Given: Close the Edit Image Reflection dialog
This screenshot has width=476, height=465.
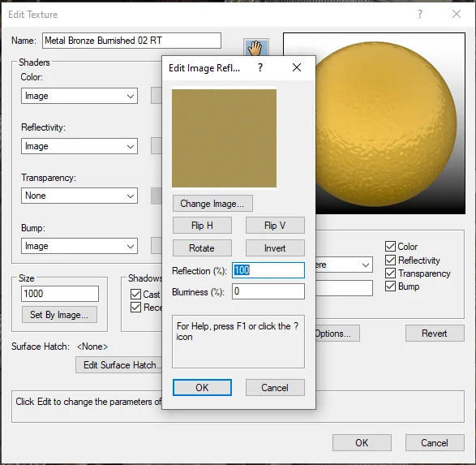Looking at the screenshot, I should tap(297, 67).
